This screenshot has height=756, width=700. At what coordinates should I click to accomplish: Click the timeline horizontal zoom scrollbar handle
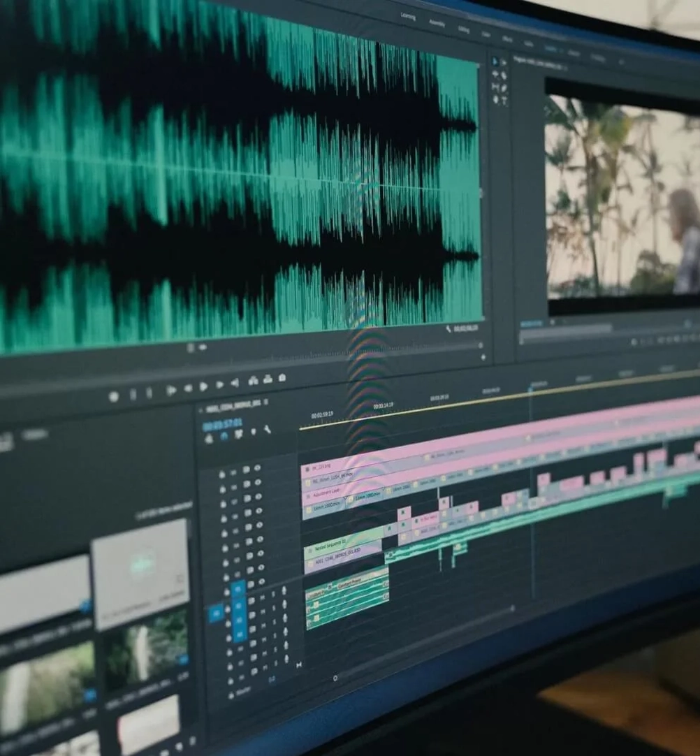coord(335,678)
